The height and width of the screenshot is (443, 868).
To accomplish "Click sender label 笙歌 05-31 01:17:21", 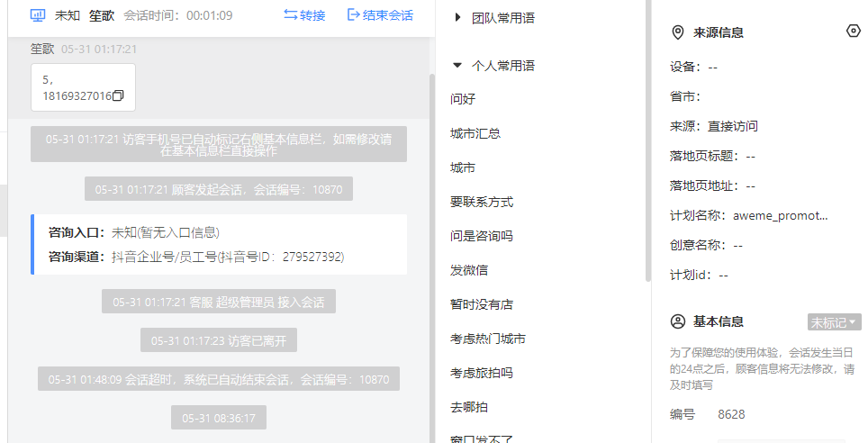I will (x=84, y=49).
